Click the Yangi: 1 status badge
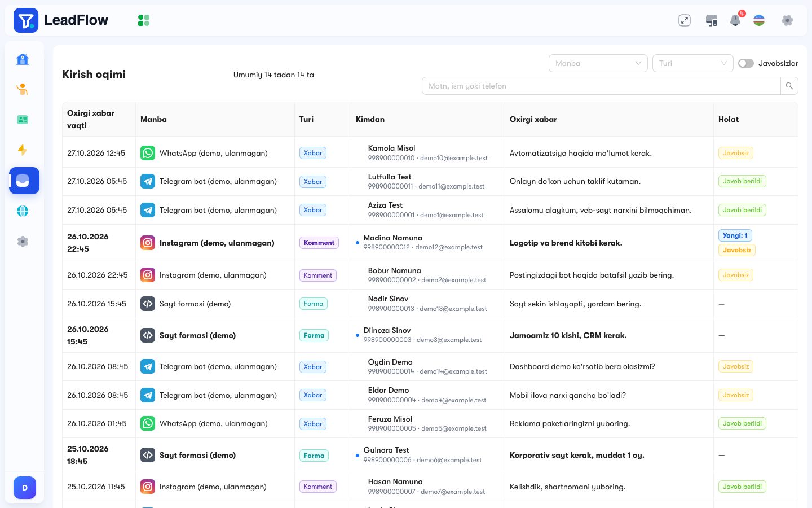The width and height of the screenshot is (812, 508). point(735,235)
